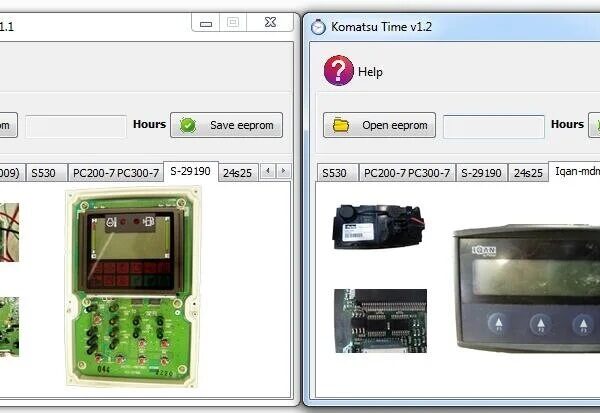Click Open eeprom in the v1.2 window
The image size is (600, 413).
pos(379,125)
